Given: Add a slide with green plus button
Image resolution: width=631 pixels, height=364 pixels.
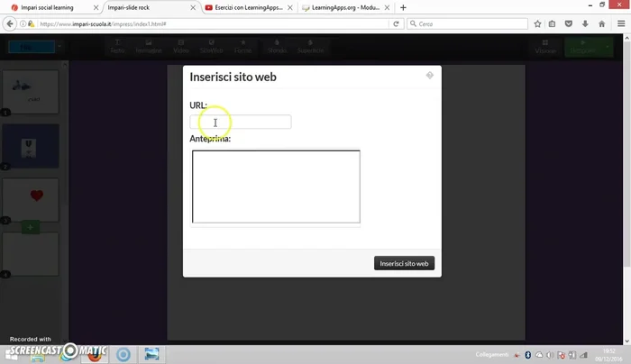Looking at the screenshot, I should click(30, 227).
